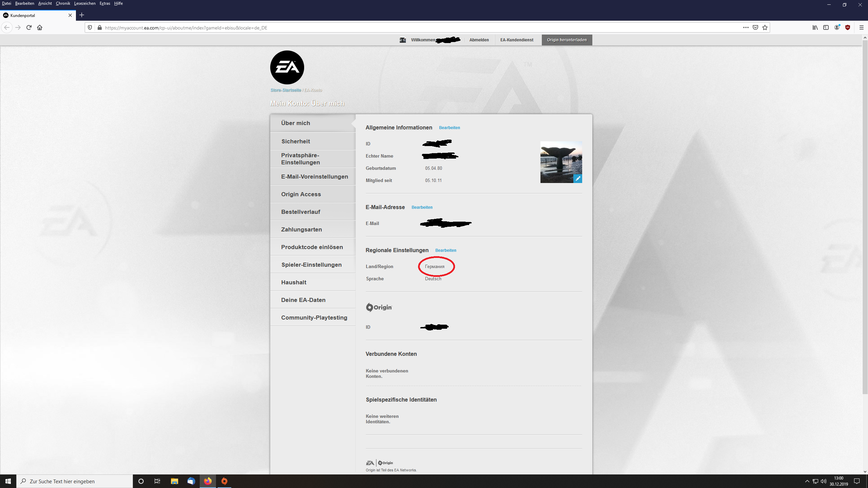868x488 pixels.
Task: Bookmark this page with star icon
Action: pos(765,27)
